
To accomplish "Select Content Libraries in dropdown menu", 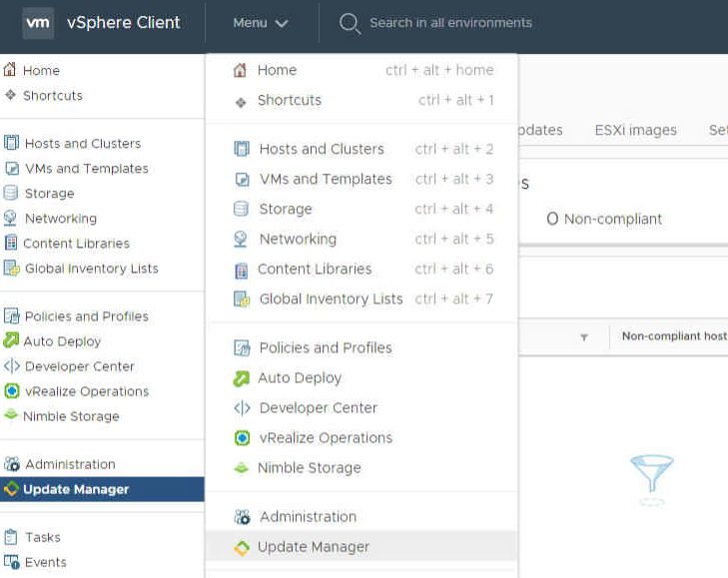I will coord(362,270).
